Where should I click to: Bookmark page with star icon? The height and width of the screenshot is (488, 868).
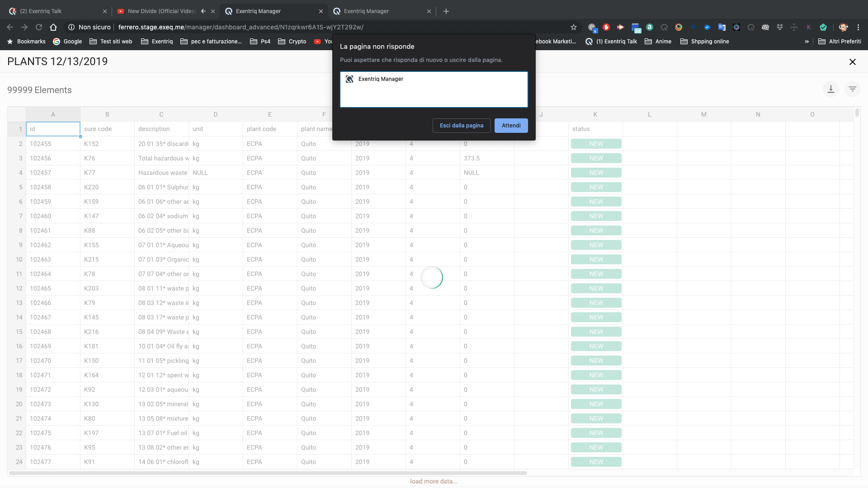tap(574, 27)
